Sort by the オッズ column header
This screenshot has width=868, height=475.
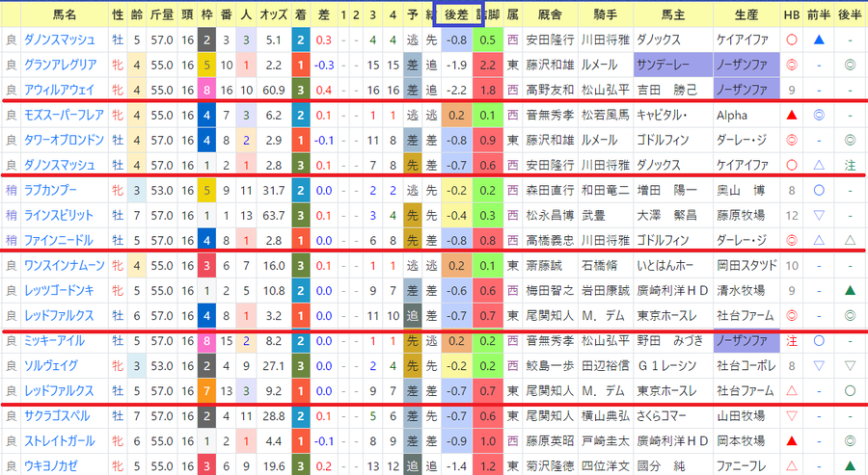click(x=274, y=14)
